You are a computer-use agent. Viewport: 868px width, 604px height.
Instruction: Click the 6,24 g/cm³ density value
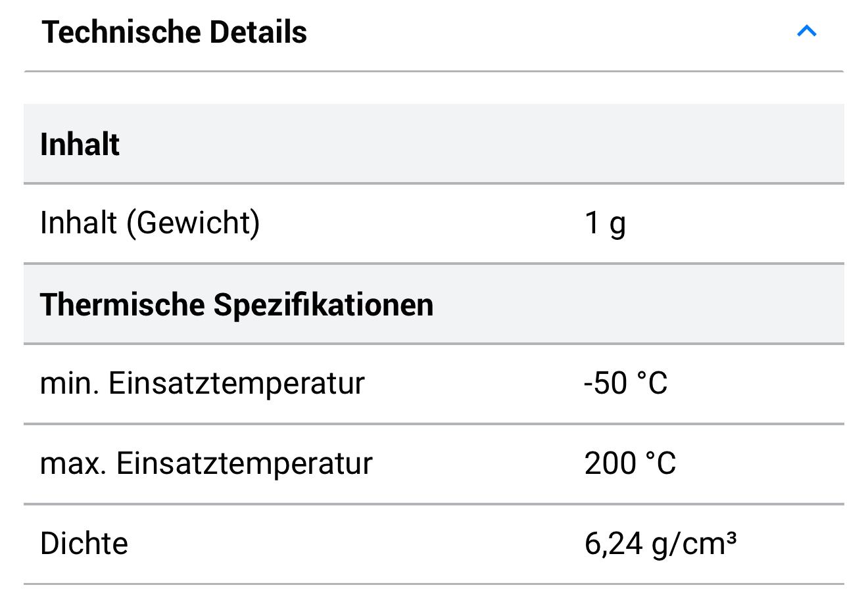coord(660,544)
